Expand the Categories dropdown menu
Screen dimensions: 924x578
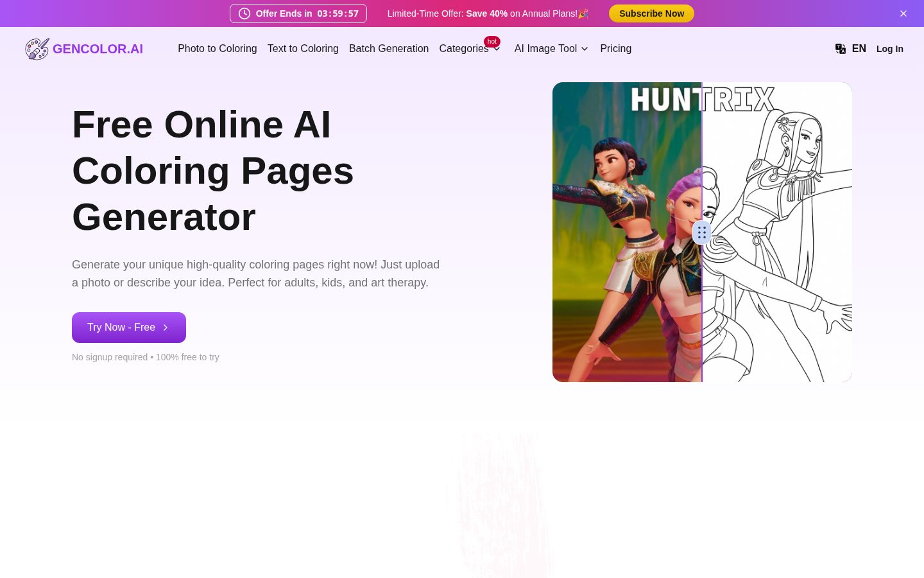(x=470, y=49)
